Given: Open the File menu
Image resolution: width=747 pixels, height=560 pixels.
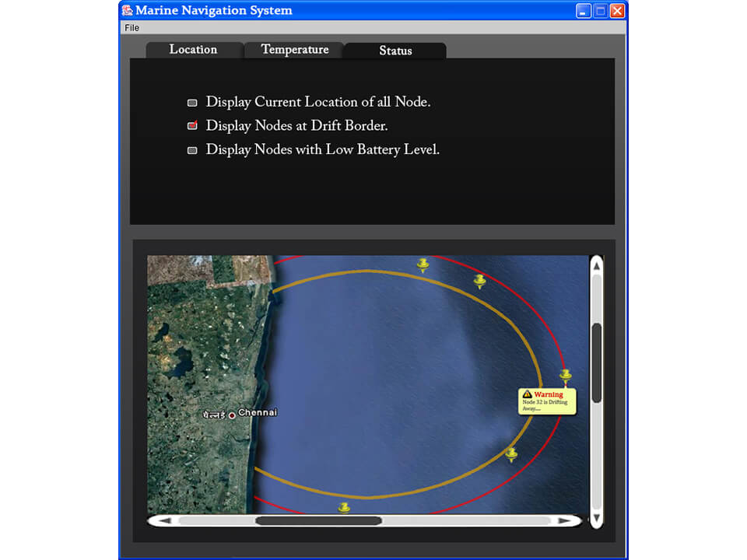Looking at the screenshot, I should coord(132,28).
